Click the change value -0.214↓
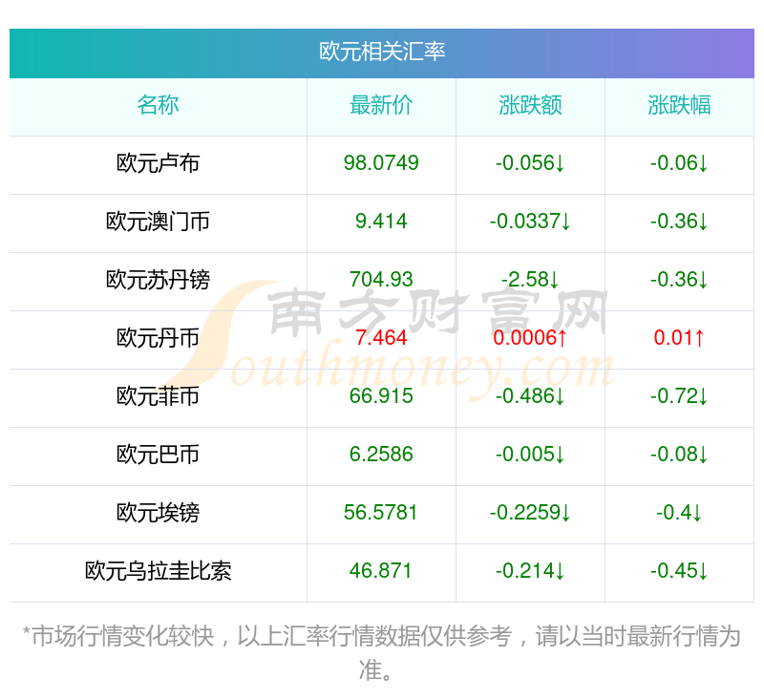 [530, 570]
